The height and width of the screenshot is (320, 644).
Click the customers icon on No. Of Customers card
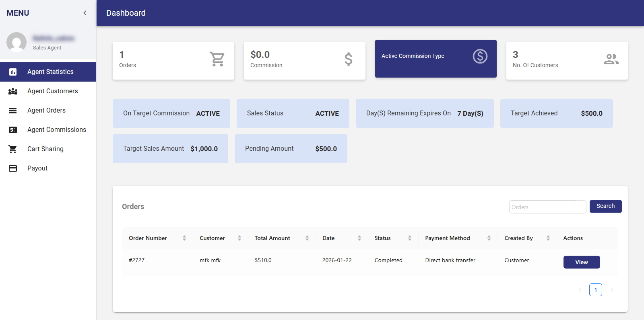(x=611, y=59)
